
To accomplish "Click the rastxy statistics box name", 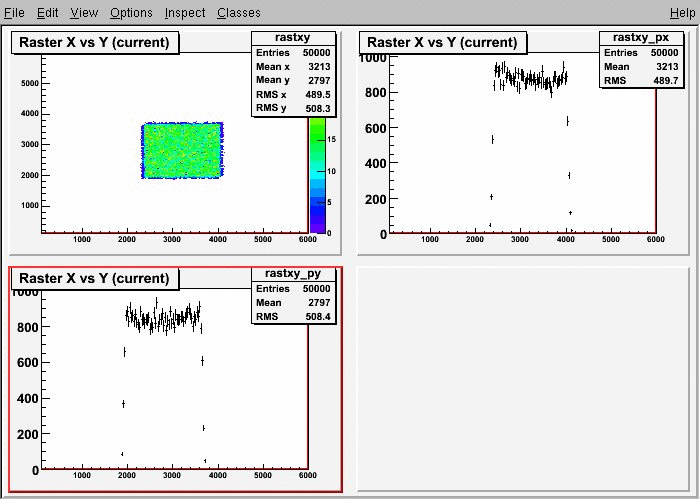I will click(x=293, y=38).
